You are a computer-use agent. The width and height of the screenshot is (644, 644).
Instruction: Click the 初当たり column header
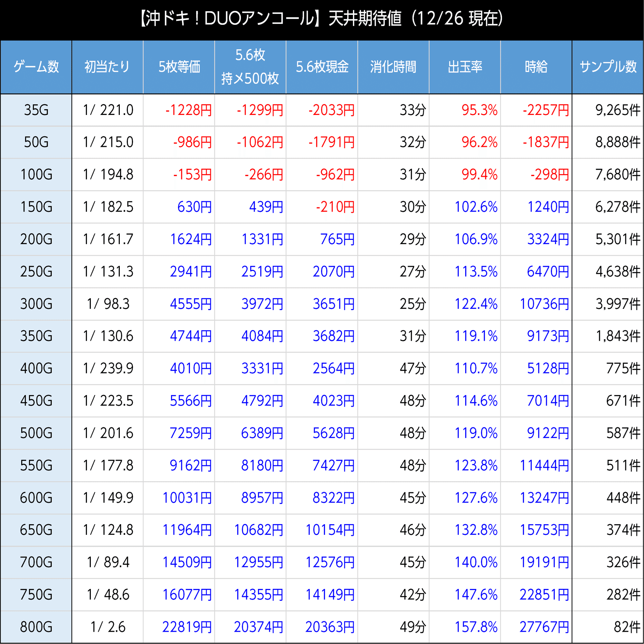pos(107,67)
